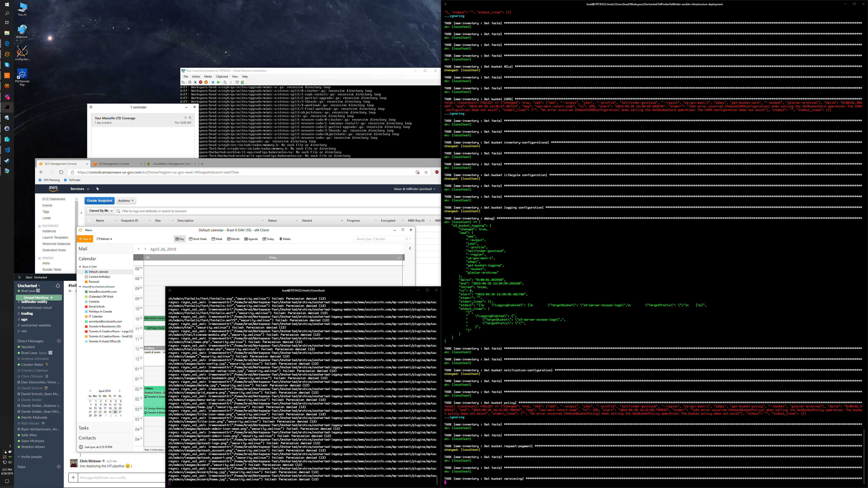Open the eM Client New dropdown

coord(85,239)
